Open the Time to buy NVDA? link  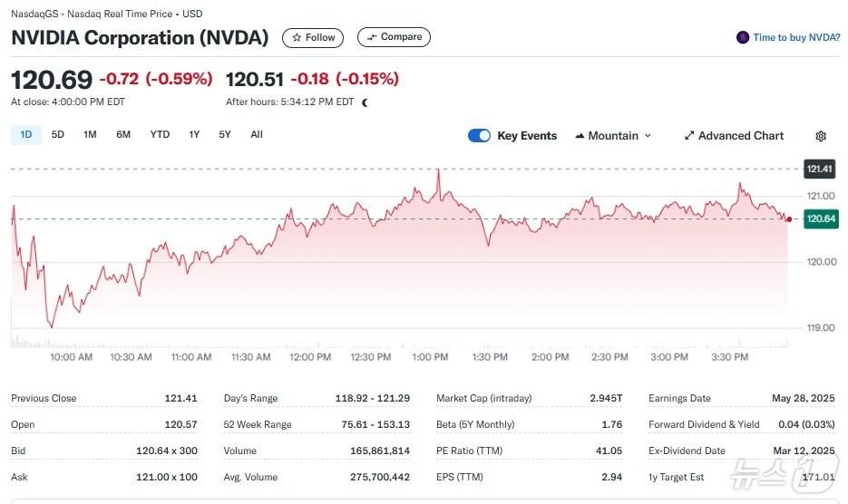click(x=796, y=37)
